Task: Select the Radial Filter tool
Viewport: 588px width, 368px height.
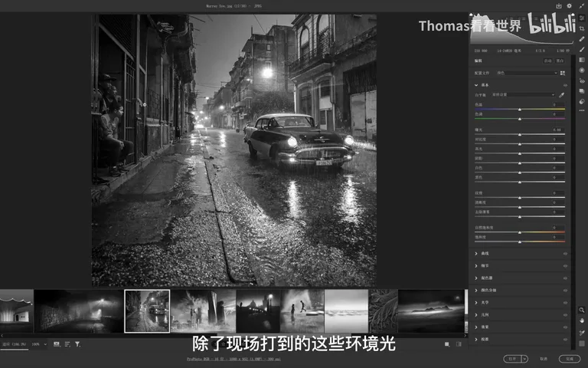Action: (582, 71)
